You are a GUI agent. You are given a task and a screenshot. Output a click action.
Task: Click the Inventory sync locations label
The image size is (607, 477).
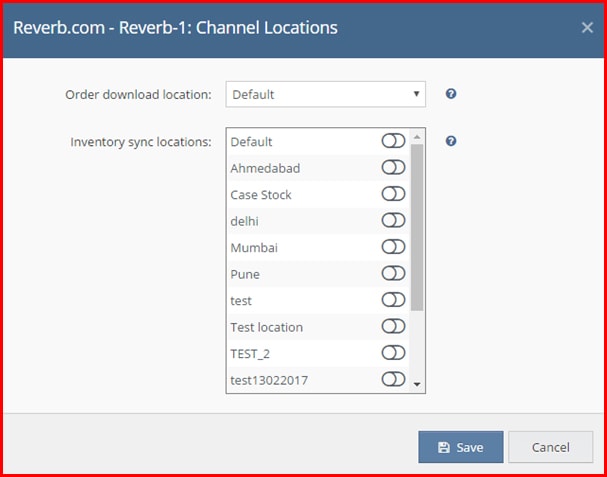coord(141,142)
